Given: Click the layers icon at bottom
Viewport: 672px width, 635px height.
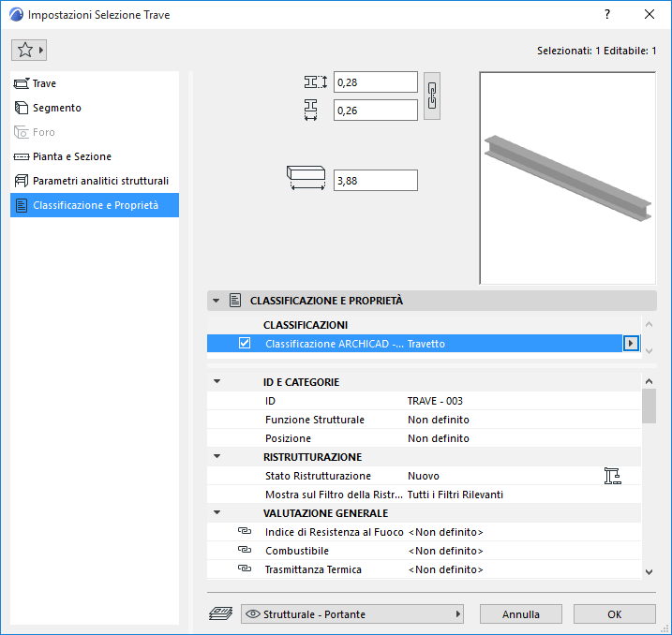Looking at the screenshot, I should click(x=220, y=613).
